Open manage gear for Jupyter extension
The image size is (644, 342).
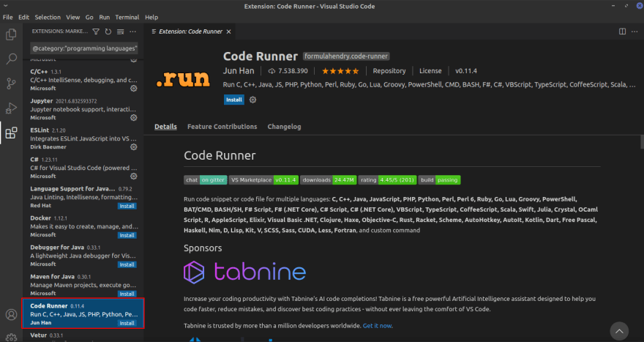tap(133, 118)
